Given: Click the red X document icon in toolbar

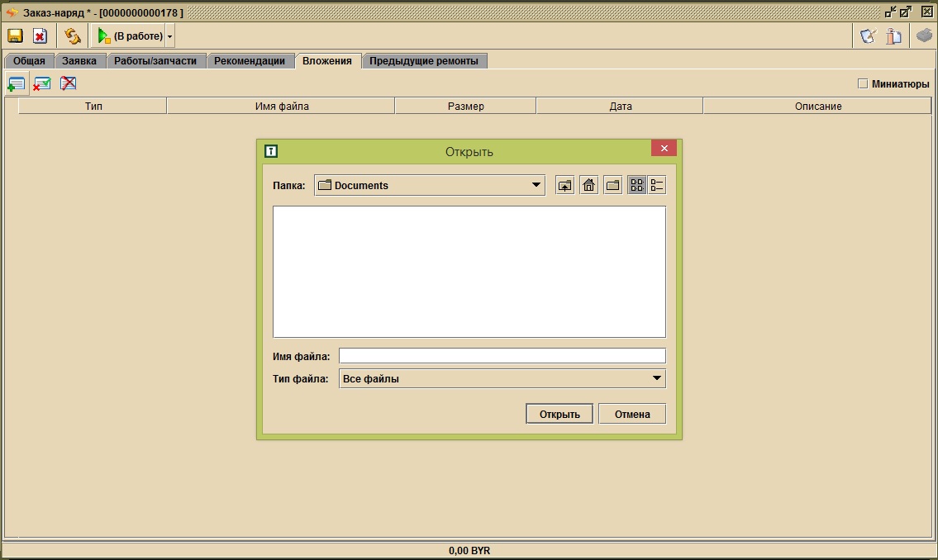Looking at the screenshot, I should coord(40,36).
